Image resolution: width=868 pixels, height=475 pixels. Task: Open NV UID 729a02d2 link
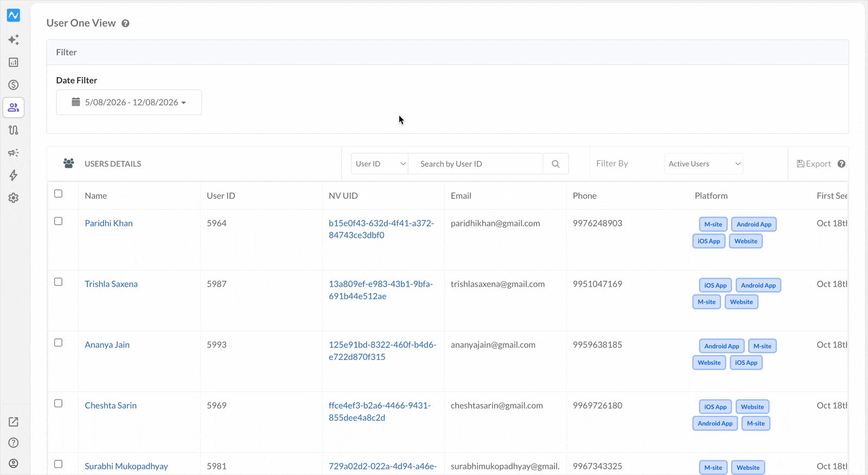click(x=382, y=466)
